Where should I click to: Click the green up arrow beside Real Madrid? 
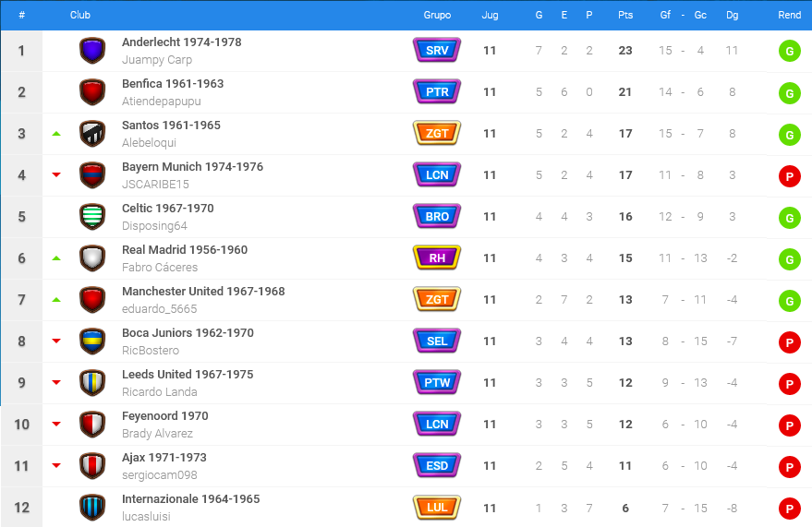[56, 258]
